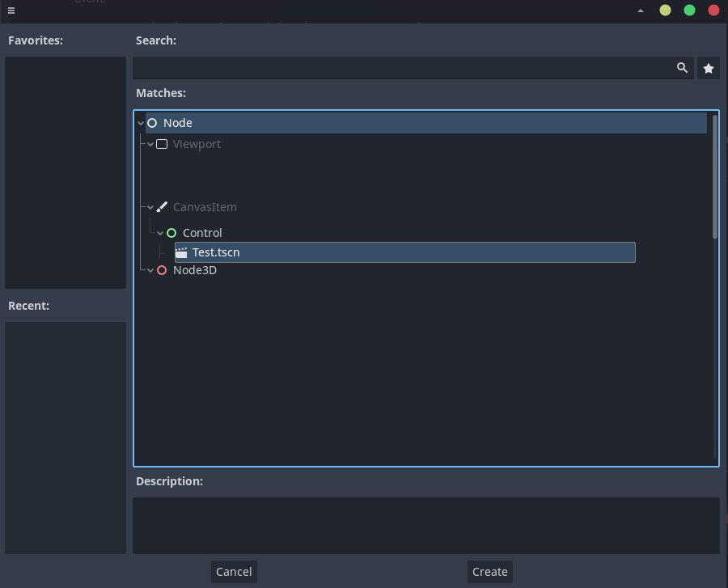Collapse the Control branch
728x588 pixels.
(160, 233)
